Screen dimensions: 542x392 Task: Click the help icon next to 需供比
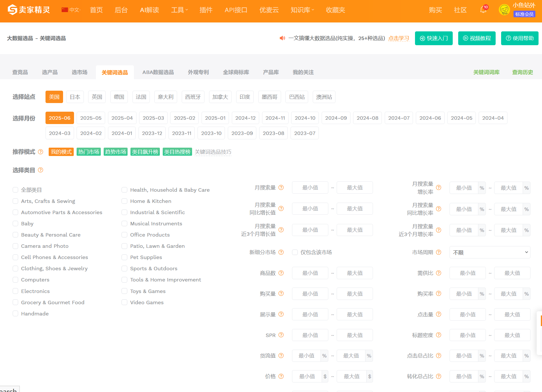pos(439,273)
